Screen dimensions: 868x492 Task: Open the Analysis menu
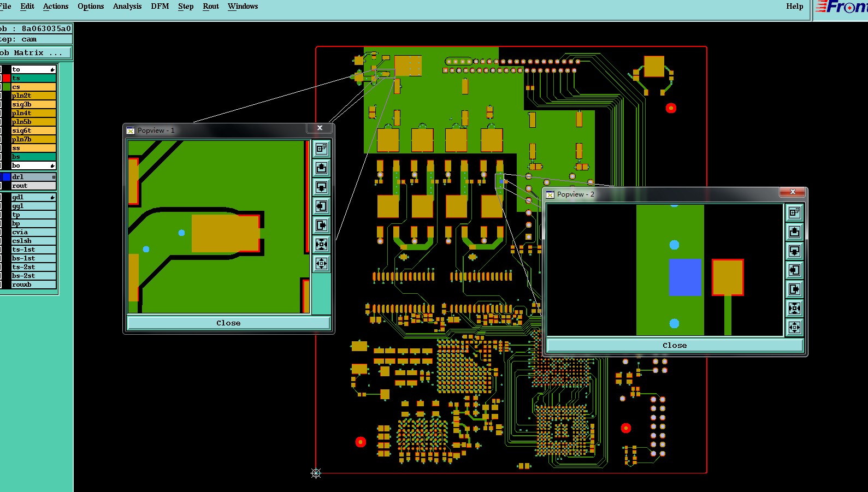coord(127,7)
